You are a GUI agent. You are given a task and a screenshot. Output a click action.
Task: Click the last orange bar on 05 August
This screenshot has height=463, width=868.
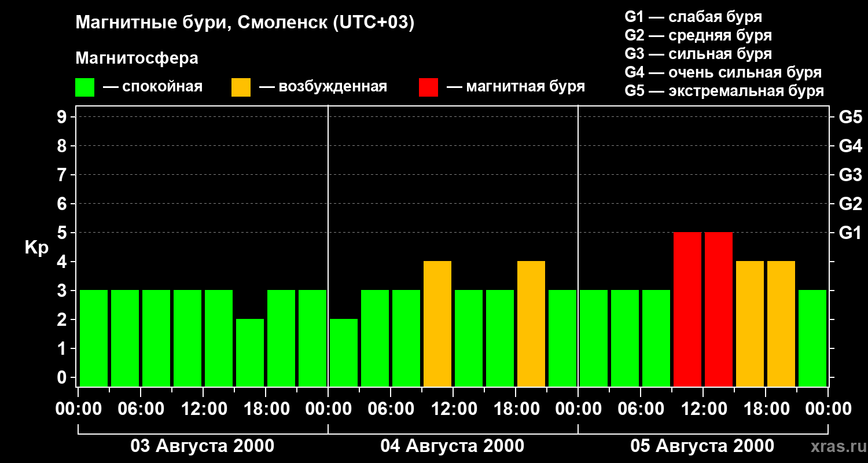(x=781, y=324)
